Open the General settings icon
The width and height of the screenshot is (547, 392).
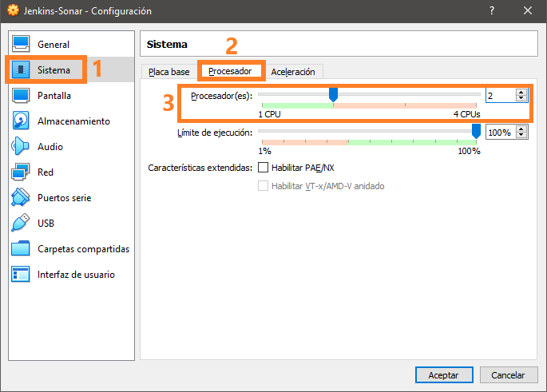coord(22,45)
